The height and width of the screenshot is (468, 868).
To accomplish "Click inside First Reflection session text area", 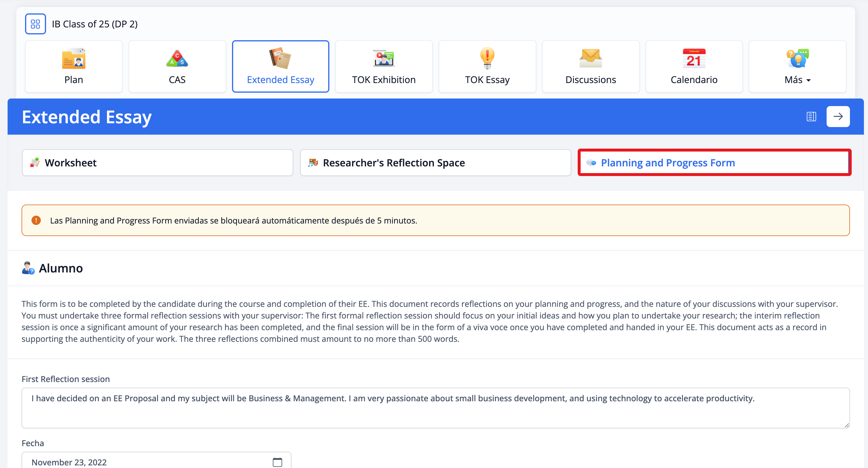I will tap(435, 408).
